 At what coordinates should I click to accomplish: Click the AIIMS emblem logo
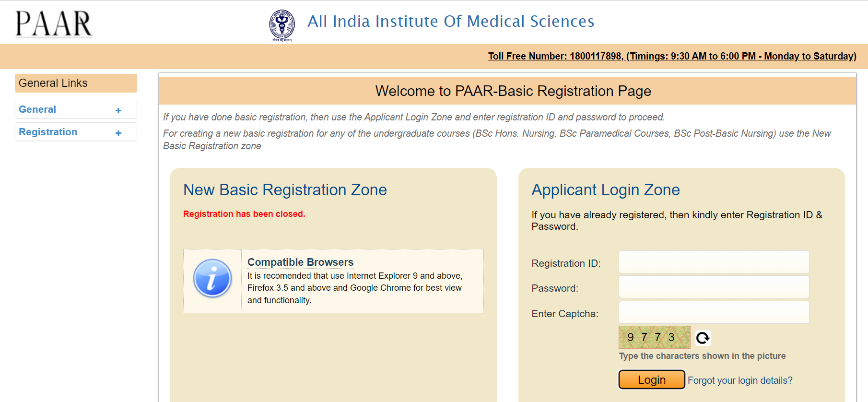(x=282, y=25)
